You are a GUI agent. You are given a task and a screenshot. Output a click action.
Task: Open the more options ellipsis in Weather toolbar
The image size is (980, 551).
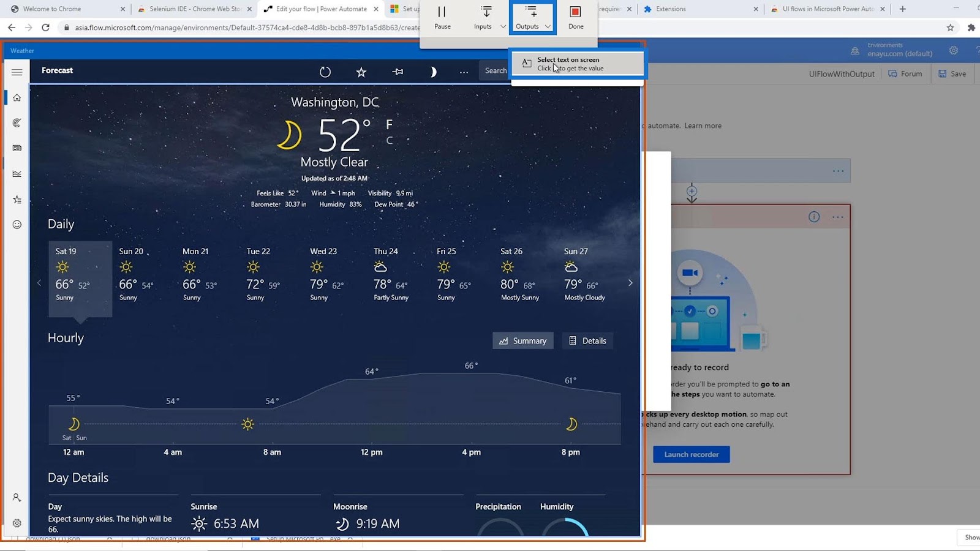(464, 72)
